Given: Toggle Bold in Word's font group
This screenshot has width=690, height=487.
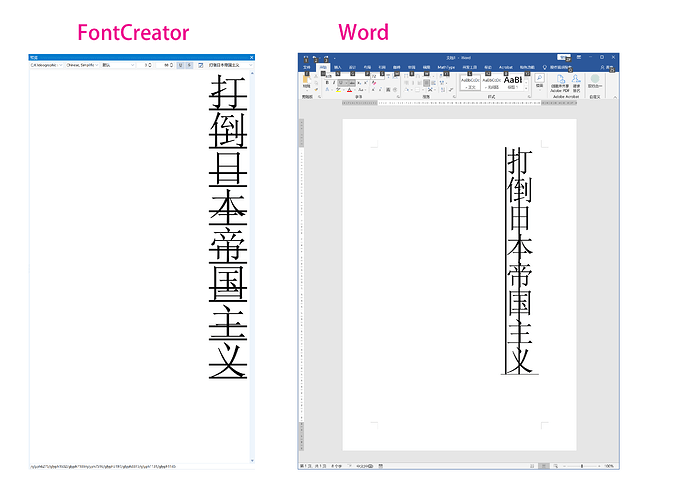Looking at the screenshot, I should pos(327,83).
